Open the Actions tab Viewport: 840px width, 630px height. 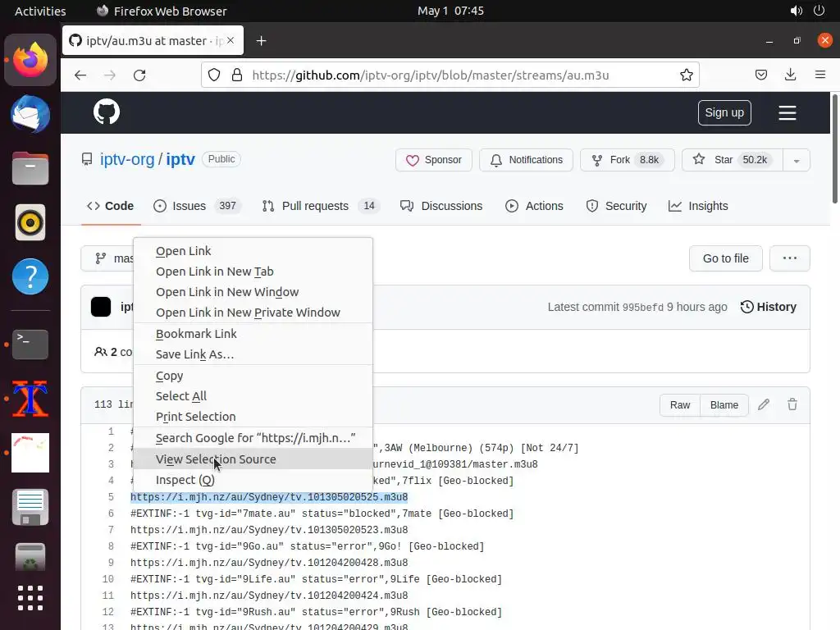534,206
